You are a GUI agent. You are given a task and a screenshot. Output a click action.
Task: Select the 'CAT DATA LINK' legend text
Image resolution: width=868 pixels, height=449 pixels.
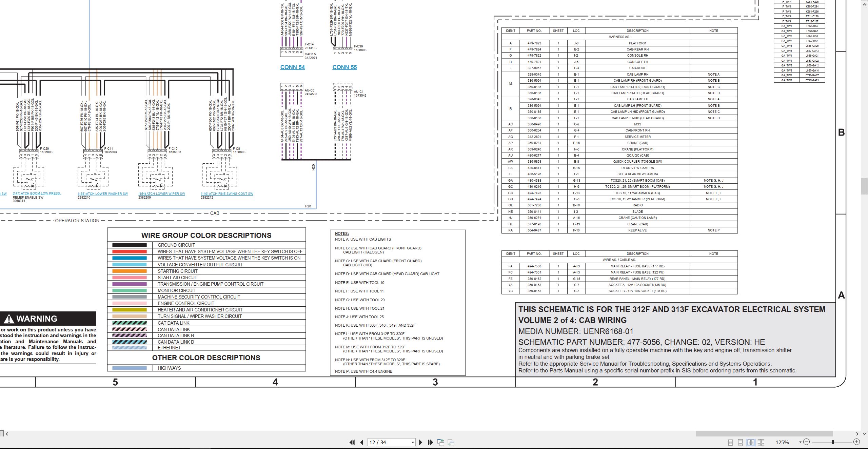click(x=173, y=323)
